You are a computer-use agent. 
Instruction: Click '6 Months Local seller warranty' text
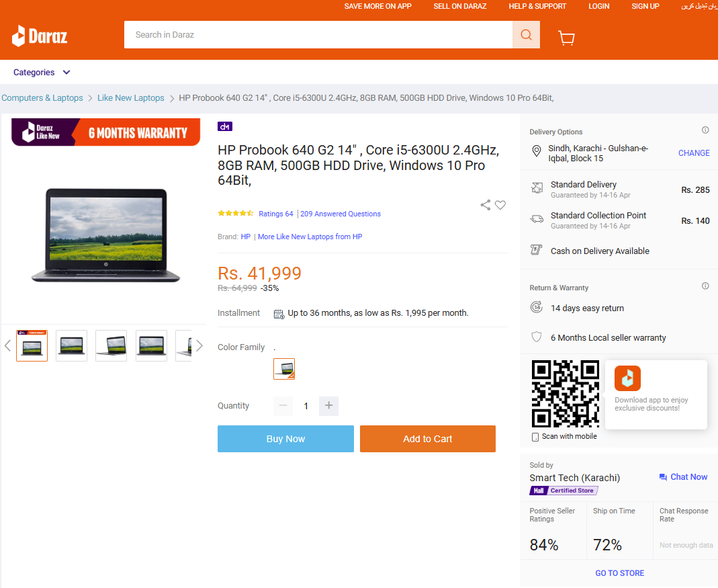tap(608, 338)
